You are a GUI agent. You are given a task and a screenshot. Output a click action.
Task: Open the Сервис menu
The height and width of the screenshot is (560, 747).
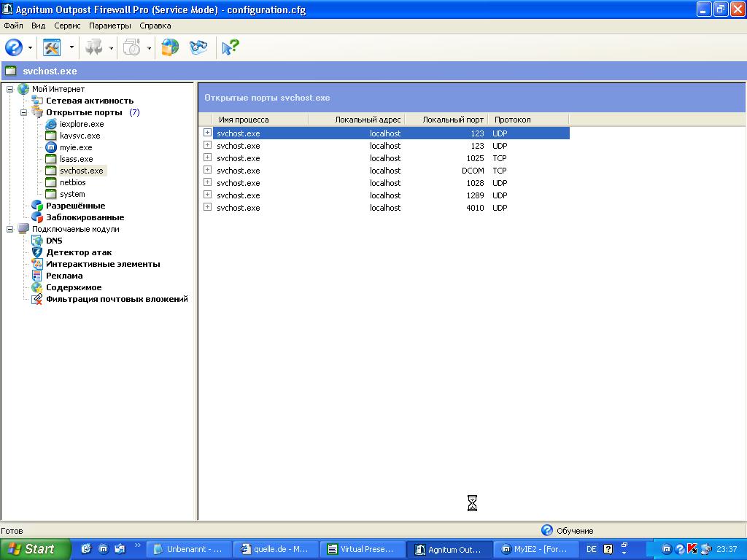[67, 26]
